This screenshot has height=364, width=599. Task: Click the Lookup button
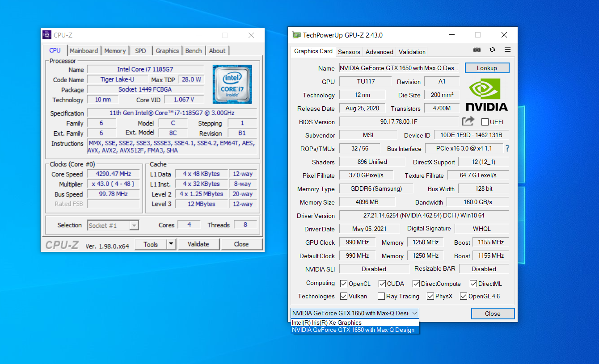pyautogui.click(x=487, y=68)
